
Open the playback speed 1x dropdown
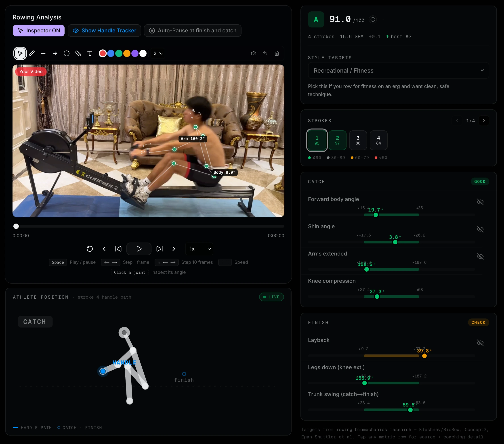point(199,249)
